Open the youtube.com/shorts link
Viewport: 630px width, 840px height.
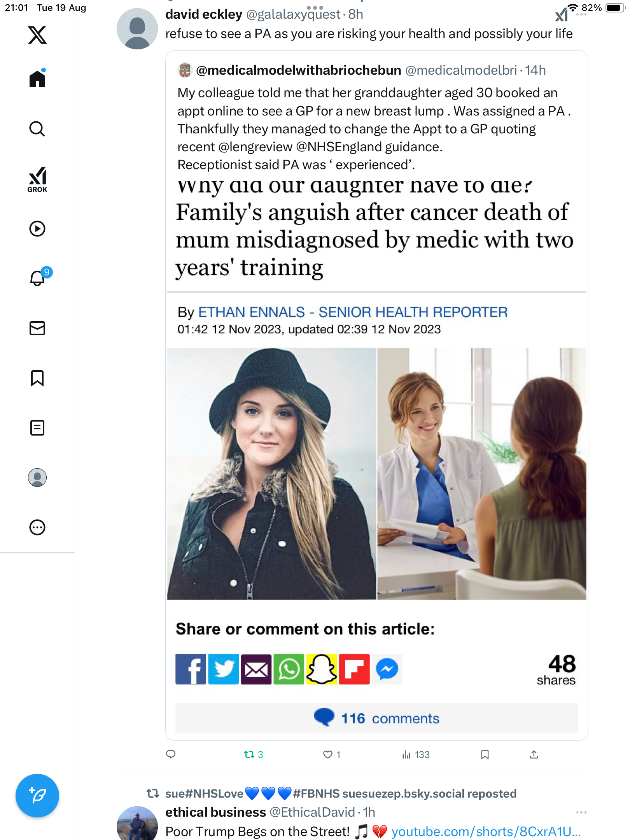click(486, 831)
